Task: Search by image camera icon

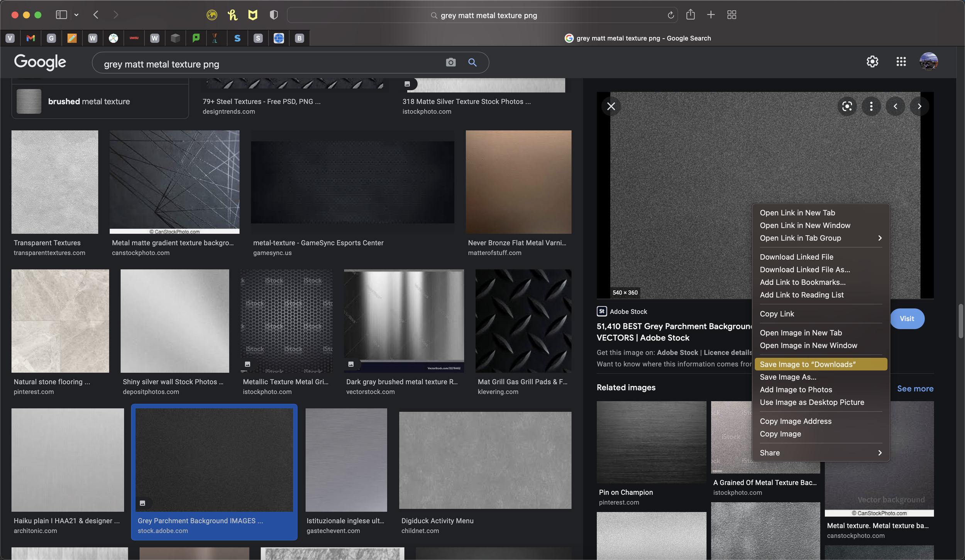Action: coord(451,62)
